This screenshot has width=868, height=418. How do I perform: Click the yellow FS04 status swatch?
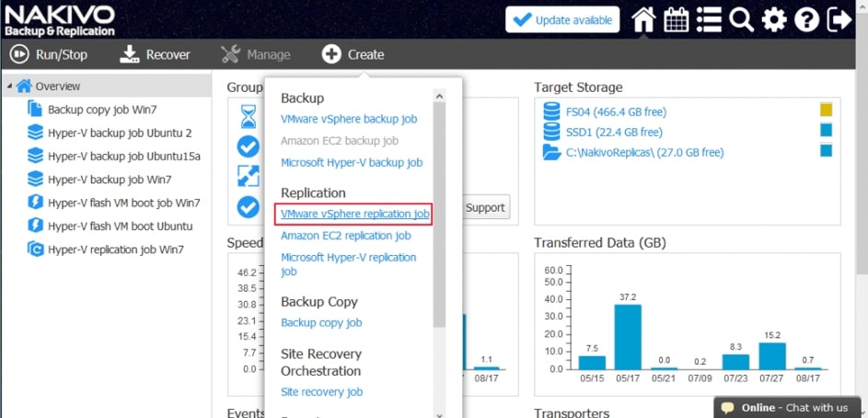click(826, 110)
